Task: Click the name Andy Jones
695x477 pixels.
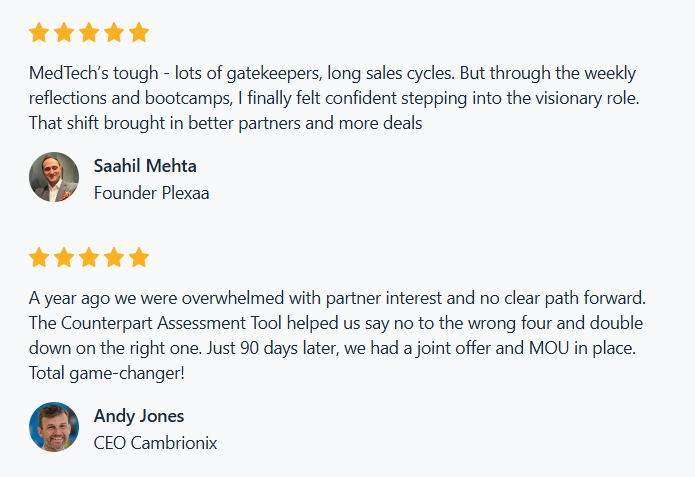Action: 139,416
